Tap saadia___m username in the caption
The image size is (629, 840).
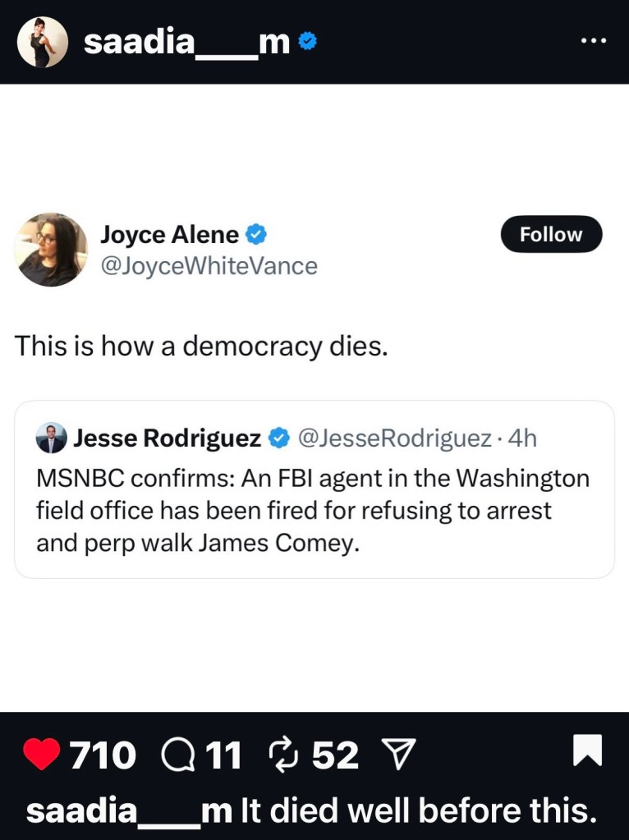point(129,810)
